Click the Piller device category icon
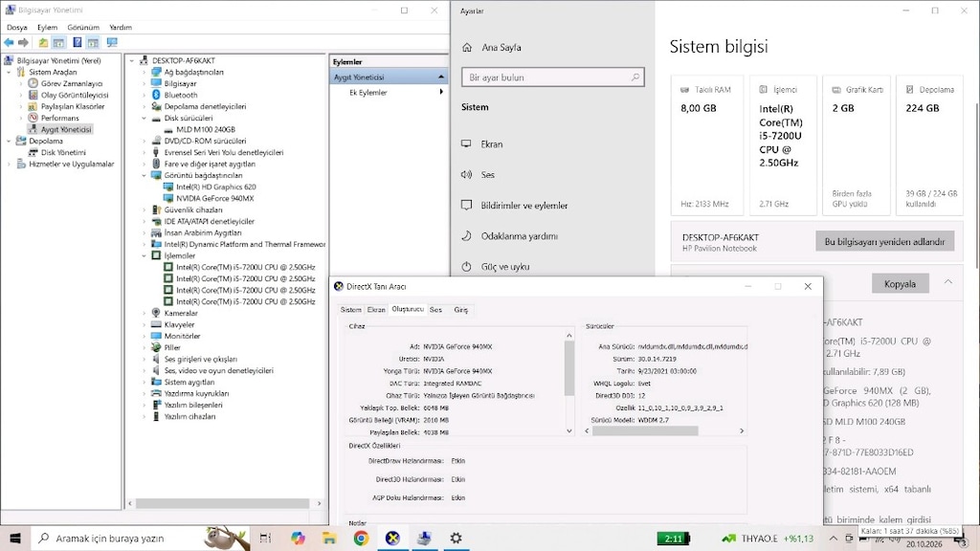Viewport: 980px width, 551px height. tap(156, 347)
